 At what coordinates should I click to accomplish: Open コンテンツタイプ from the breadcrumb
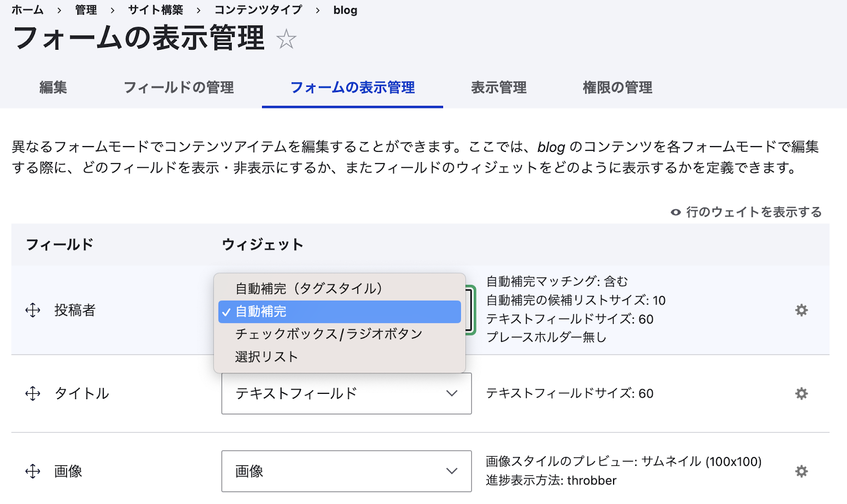tap(258, 10)
